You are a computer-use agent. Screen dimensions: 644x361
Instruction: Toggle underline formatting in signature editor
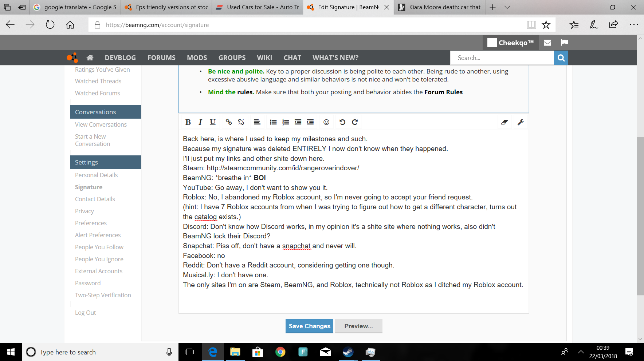[x=213, y=122]
